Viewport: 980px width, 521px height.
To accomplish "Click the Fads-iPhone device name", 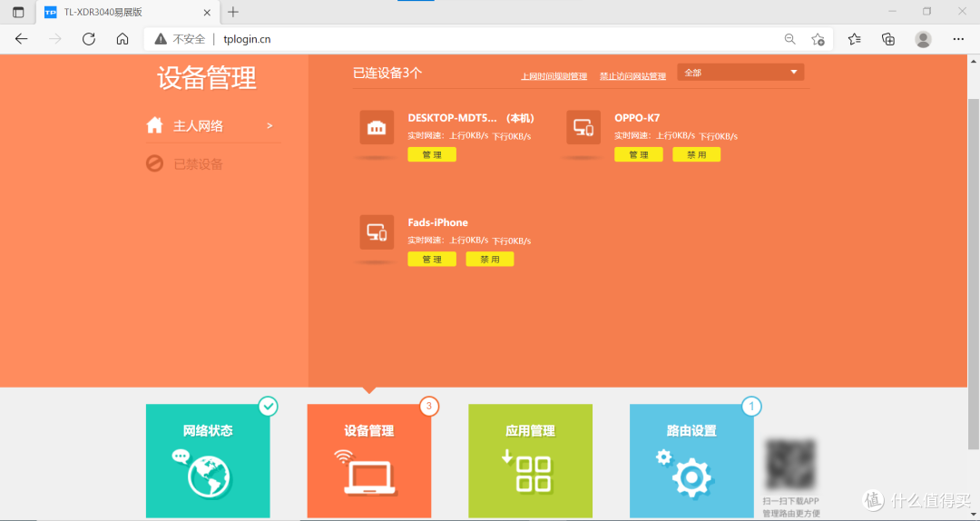I will (x=437, y=222).
